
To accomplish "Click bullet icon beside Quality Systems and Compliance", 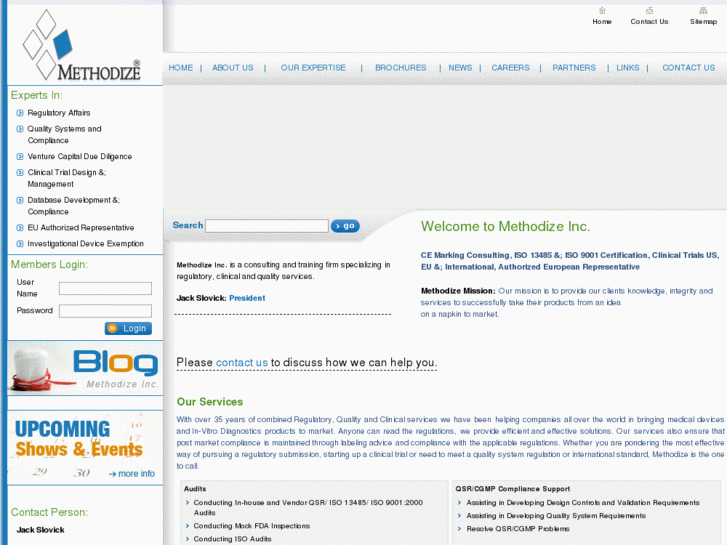I will tap(20, 129).
